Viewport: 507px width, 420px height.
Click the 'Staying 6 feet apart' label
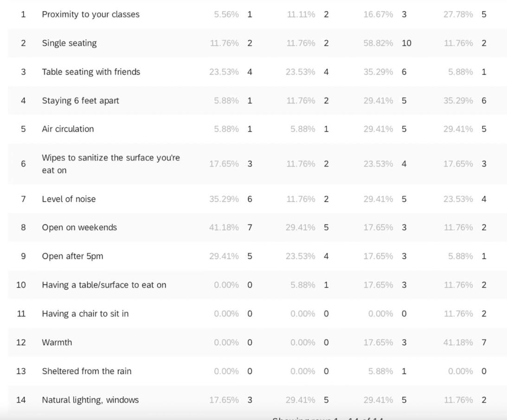tap(80, 101)
